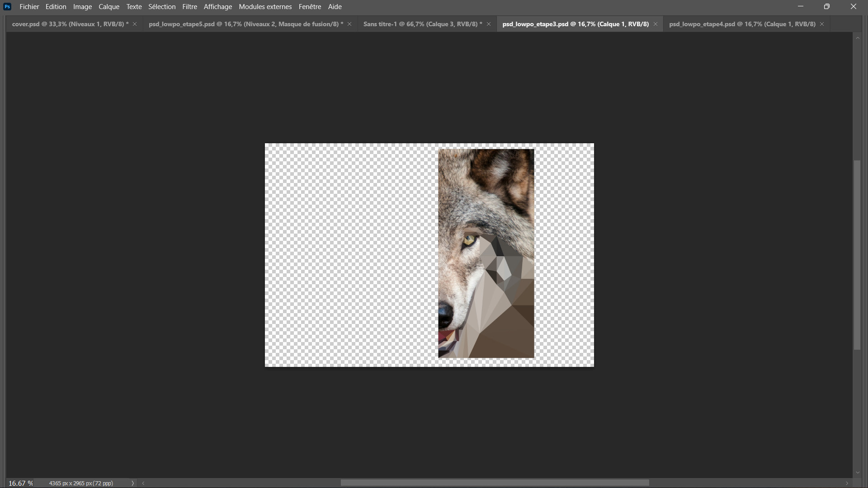Click the 16.67 % zoom field
The width and height of the screenshot is (868, 488).
point(20,483)
